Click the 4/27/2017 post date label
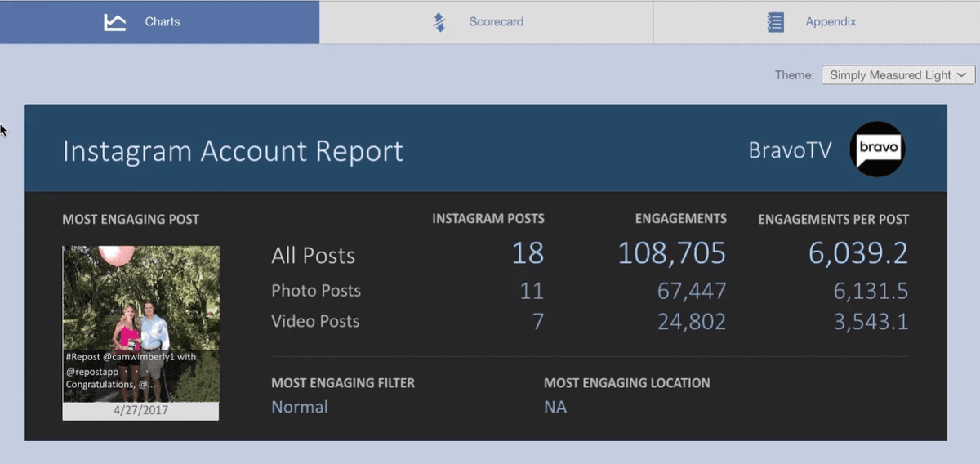980x464 pixels. coord(140,411)
